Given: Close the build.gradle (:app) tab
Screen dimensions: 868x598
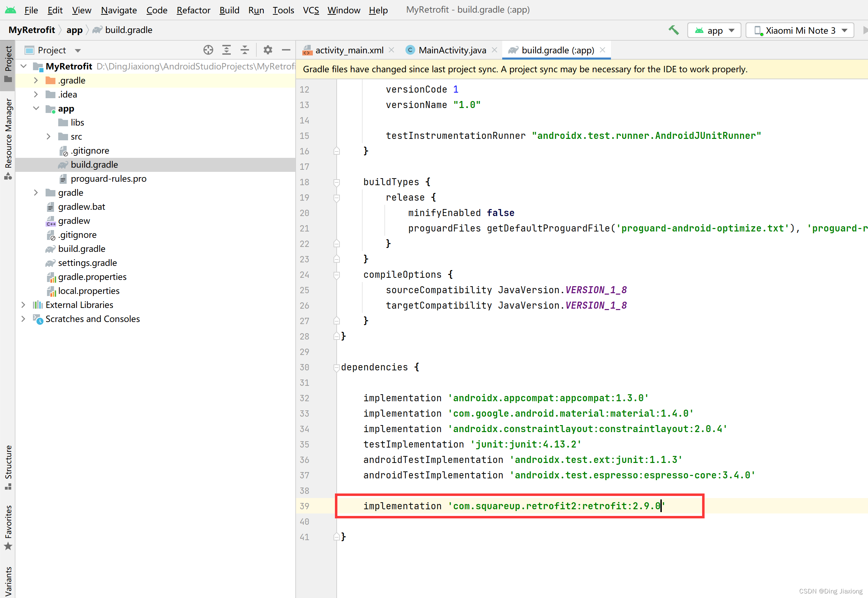Looking at the screenshot, I should (x=603, y=50).
